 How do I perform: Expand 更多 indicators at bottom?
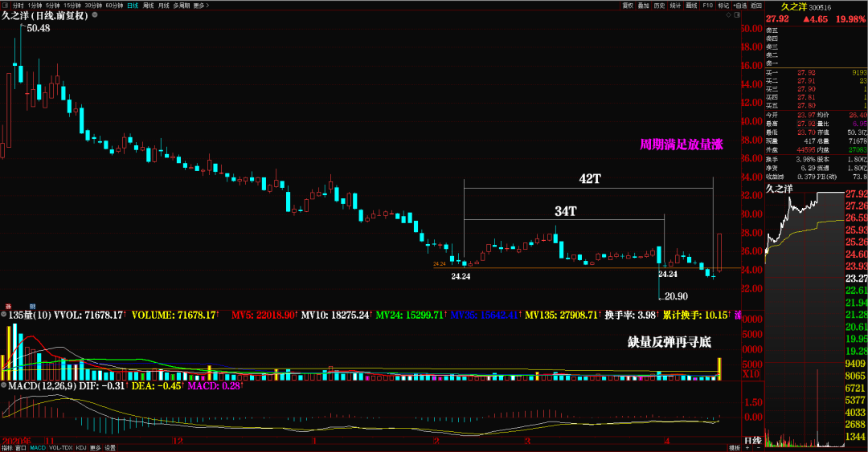[95, 447]
